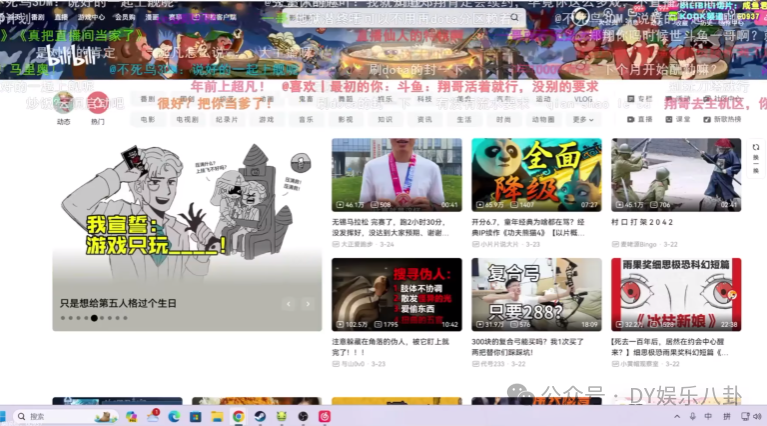
Task: Open the Steam icon in the taskbar
Action: point(260,416)
